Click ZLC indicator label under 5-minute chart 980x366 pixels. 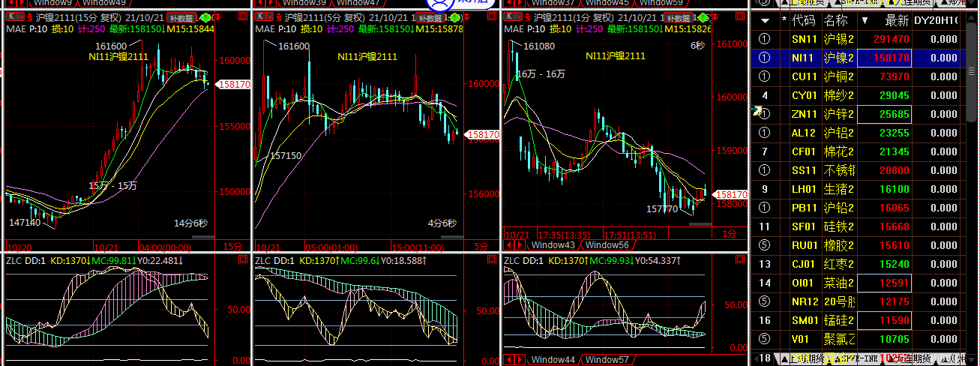click(263, 261)
